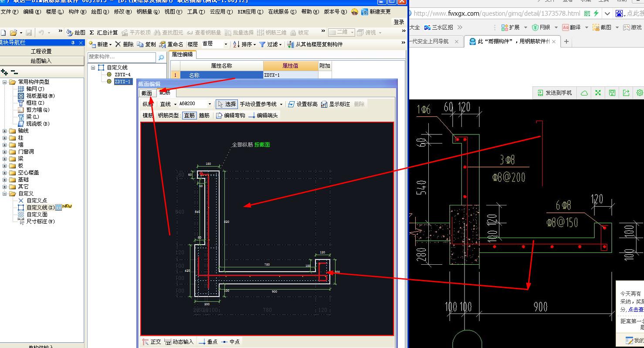This screenshot has width=644, height=348.
Task: Select 直筋 rebar type
Action: click(x=189, y=116)
